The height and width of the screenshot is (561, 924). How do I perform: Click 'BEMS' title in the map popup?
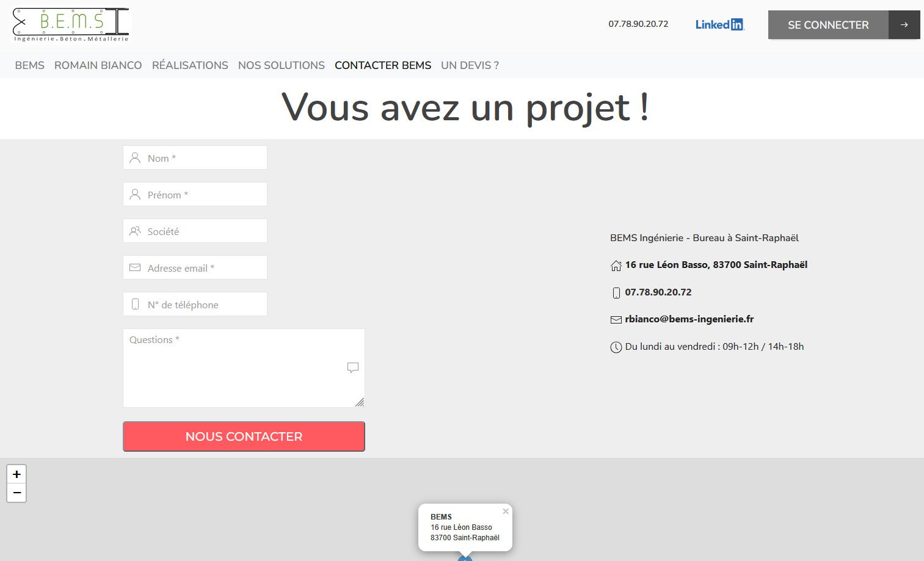pos(441,517)
